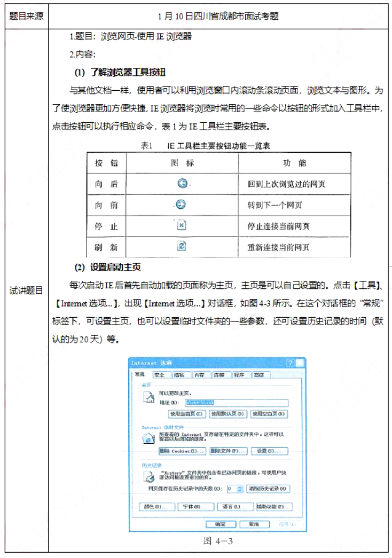Click the 刷 新 cell in the table
The height and width of the screenshot is (558, 392).
click(x=106, y=247)
